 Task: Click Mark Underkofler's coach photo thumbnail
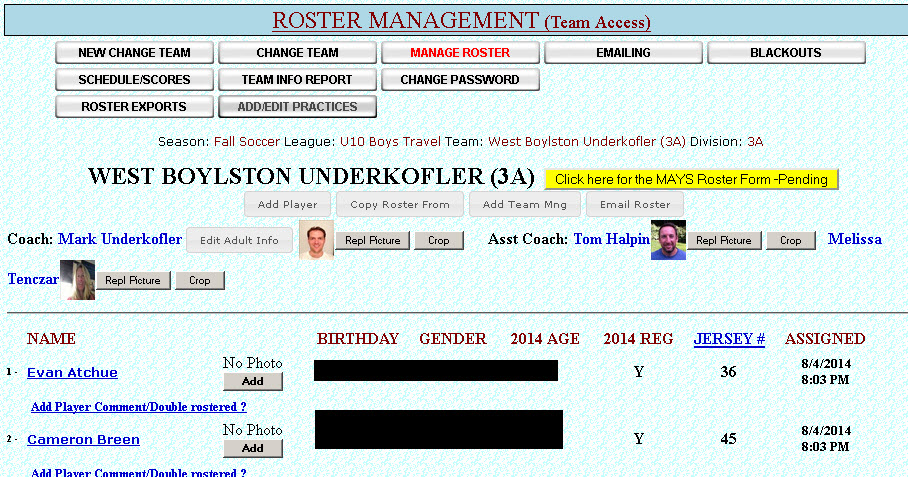[316, 240]
